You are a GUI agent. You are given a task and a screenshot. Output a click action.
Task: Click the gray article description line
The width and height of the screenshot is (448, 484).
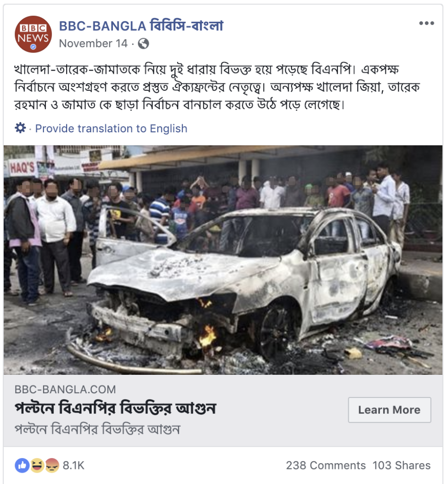pyautogui.click(x=97, y=429)
